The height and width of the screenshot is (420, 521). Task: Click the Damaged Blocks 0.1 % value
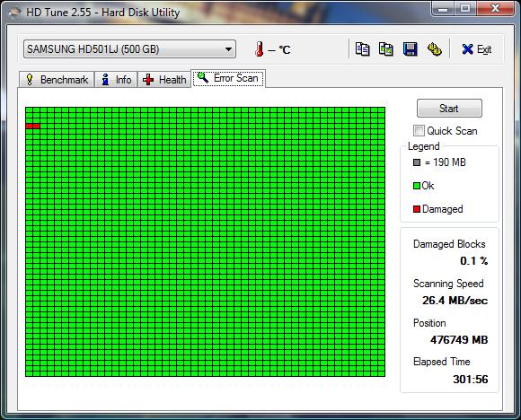point(473,261)
